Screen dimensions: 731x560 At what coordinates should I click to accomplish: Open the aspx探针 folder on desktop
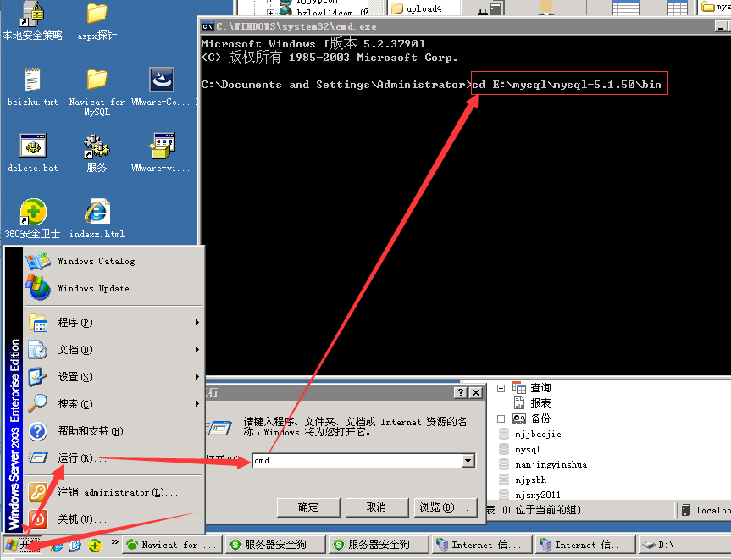click(97, 20)
